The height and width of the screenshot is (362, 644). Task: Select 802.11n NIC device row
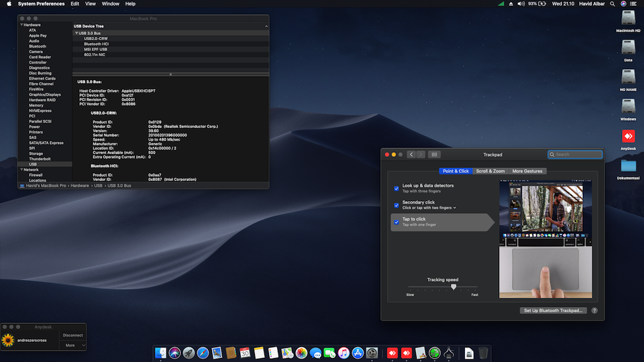pos(171,54)
